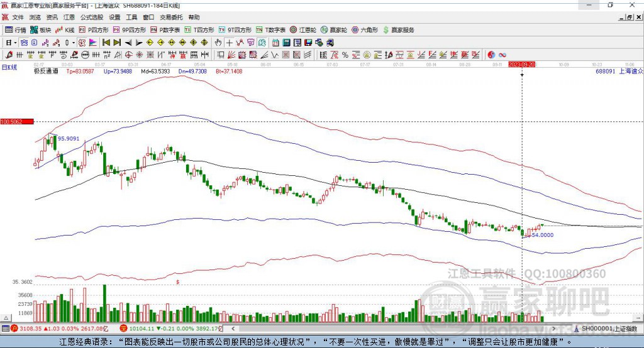Open the 日 period dropdown arrow
Image resolution: width=644 pixels, height=348 pixels.
pos(15,43)
